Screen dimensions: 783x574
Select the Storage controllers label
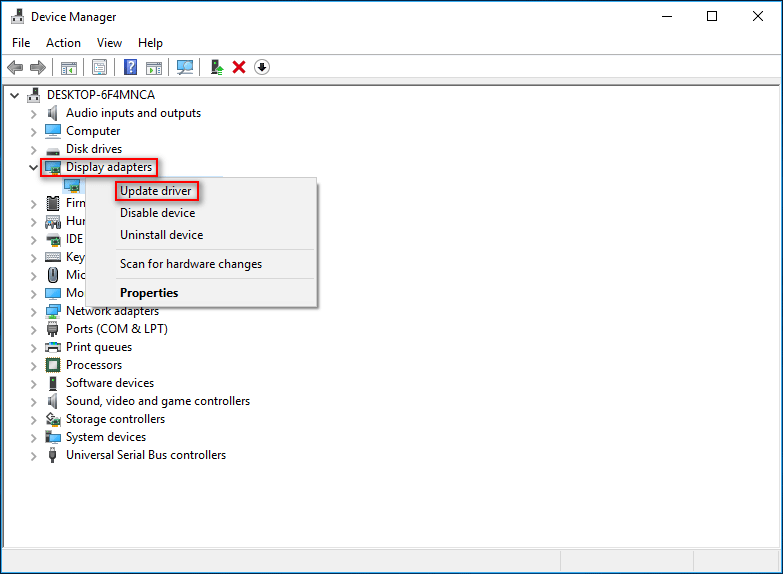pyautogui.click(x=115, y=419)
